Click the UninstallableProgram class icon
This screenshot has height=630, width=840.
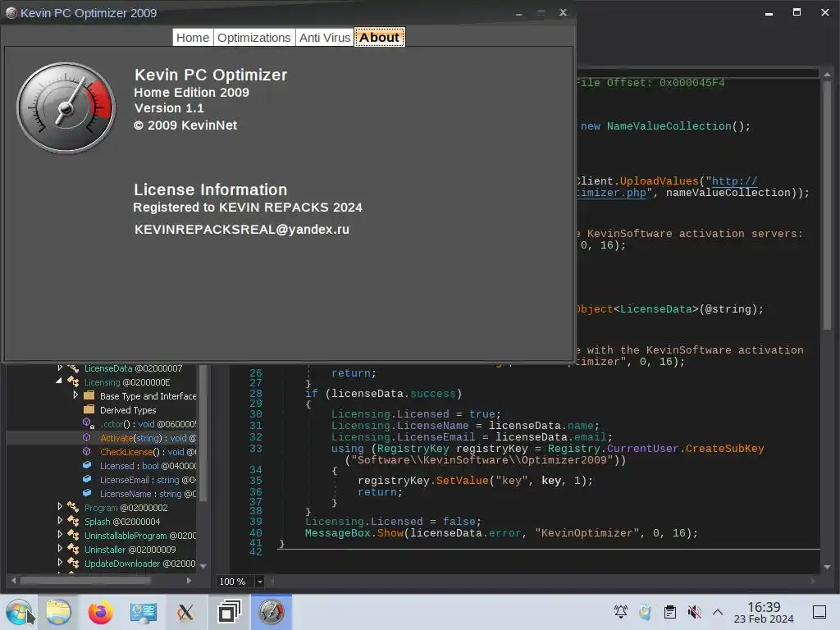pyautogui.click(x=73, y=535)
